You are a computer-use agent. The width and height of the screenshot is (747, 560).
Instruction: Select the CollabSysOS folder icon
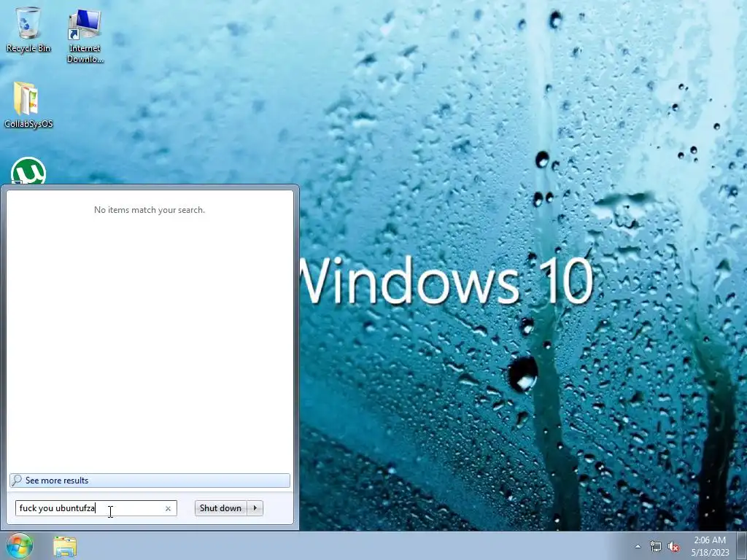pyautogui.click(x=28, y=105)
